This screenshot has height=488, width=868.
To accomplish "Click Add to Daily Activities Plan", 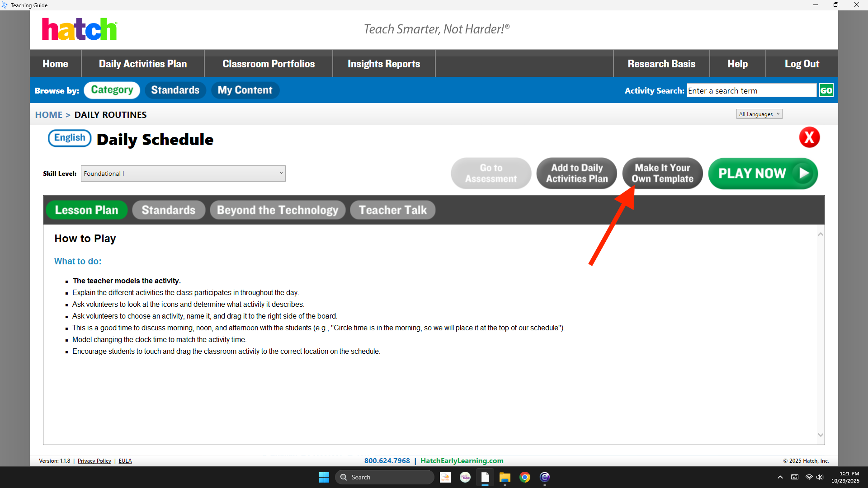I will click(577, 174).
